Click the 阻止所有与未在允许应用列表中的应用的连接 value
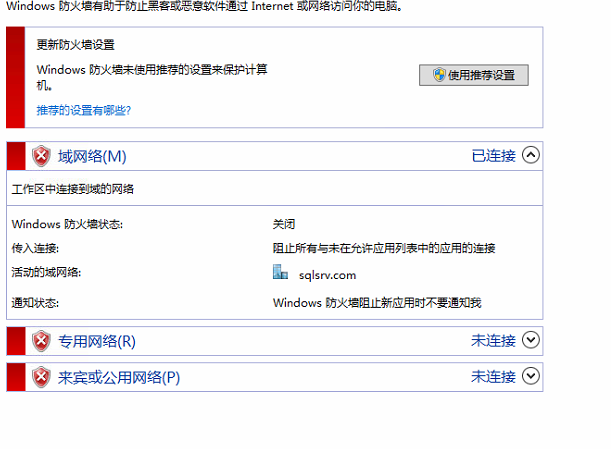 click(x=384, y=248)
